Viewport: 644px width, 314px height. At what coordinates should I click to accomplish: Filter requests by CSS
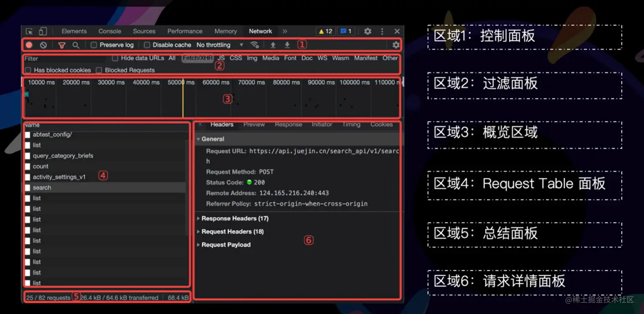click(x=236, y=58)
